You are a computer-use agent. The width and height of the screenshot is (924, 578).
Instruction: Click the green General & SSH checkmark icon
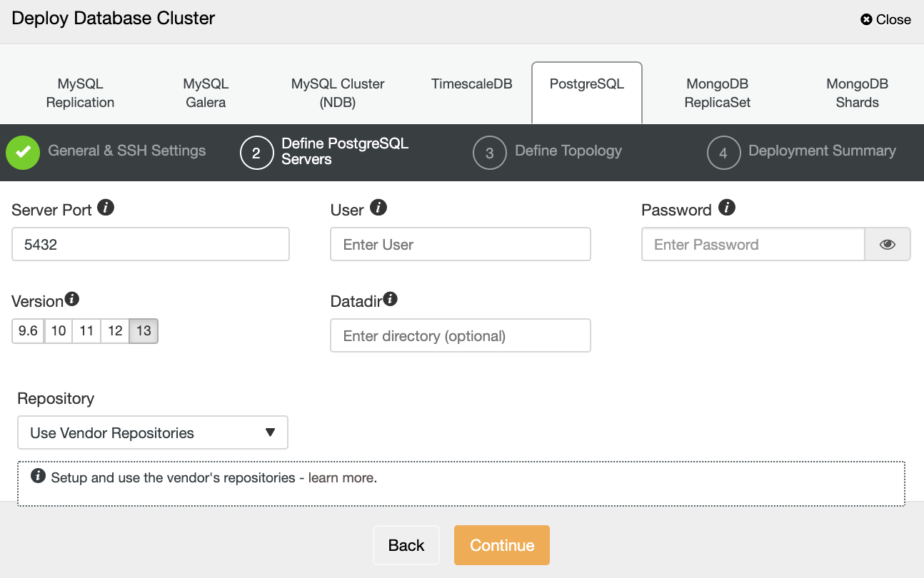[x=23, y=153]
